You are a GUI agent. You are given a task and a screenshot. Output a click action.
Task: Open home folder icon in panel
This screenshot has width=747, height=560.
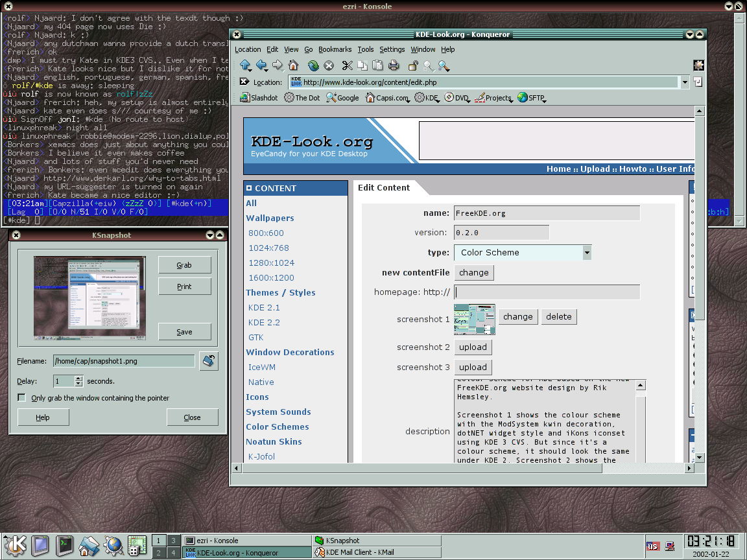[89, 546]
